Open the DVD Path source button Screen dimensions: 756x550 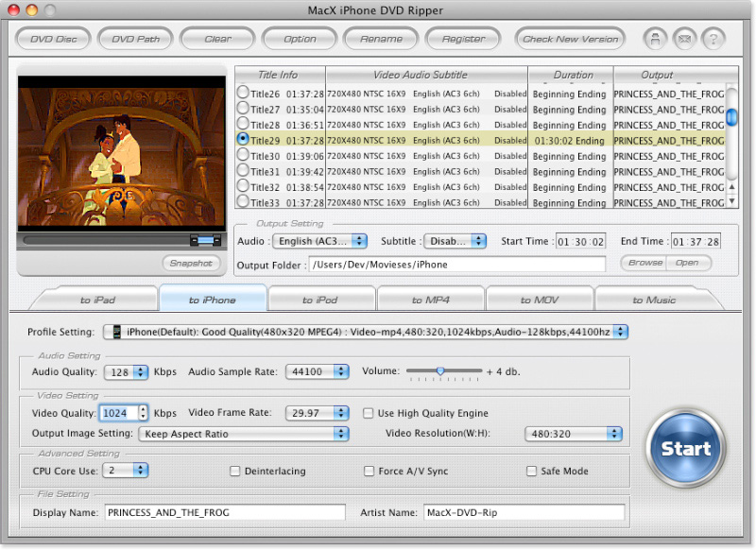tap(135, 39)
